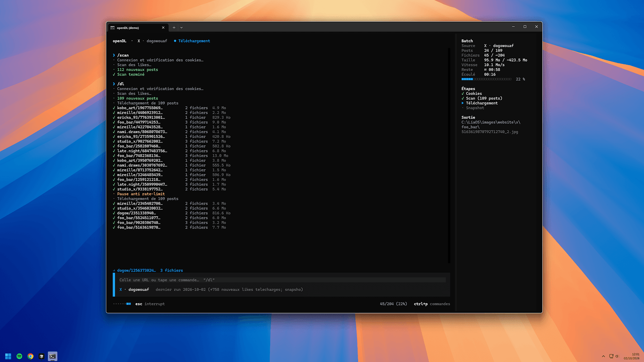Open Spotify from the taskbar

point(19,356)
